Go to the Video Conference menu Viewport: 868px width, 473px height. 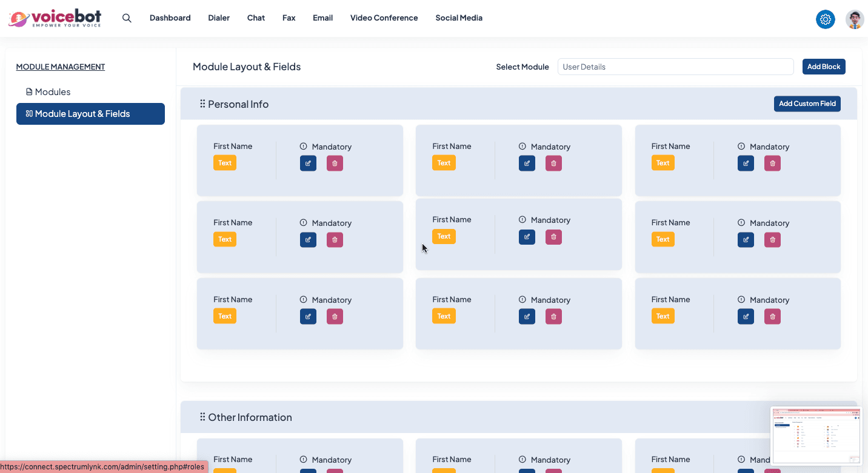[384, 18]
